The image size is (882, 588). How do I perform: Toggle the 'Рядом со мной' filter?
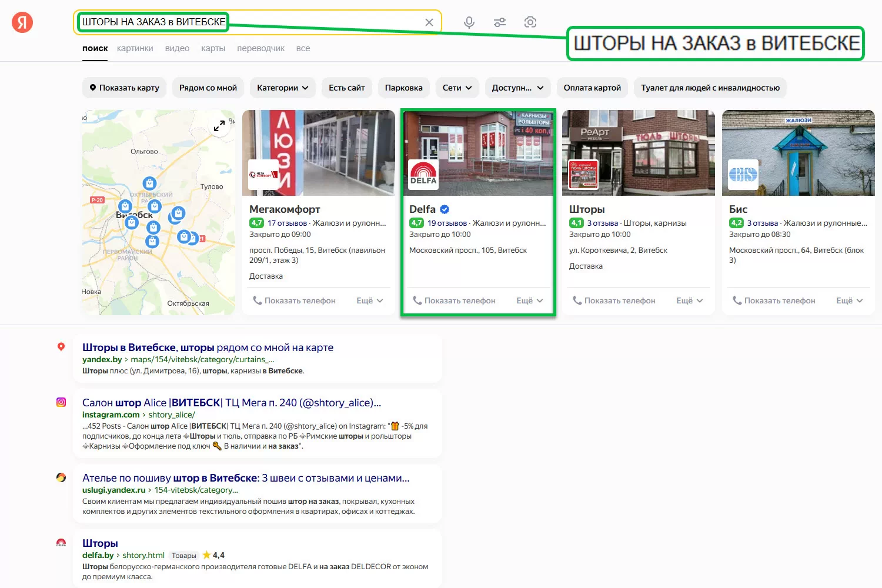pos(208,88)
